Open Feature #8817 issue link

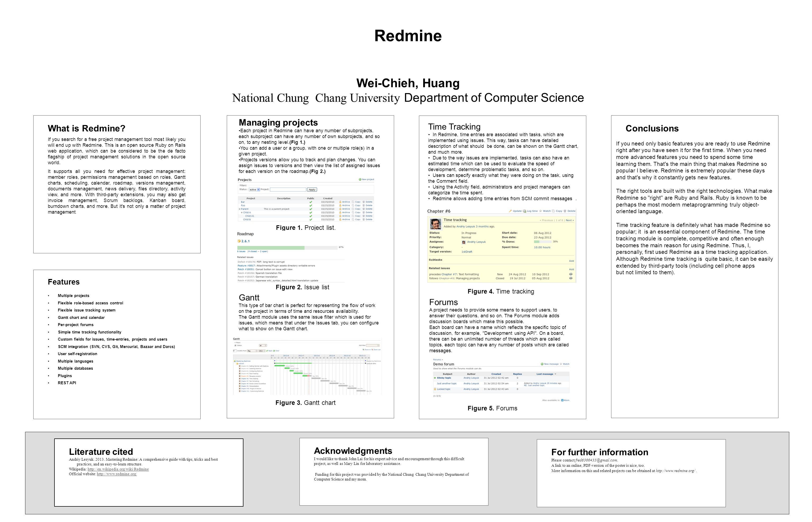click(247, 265)
